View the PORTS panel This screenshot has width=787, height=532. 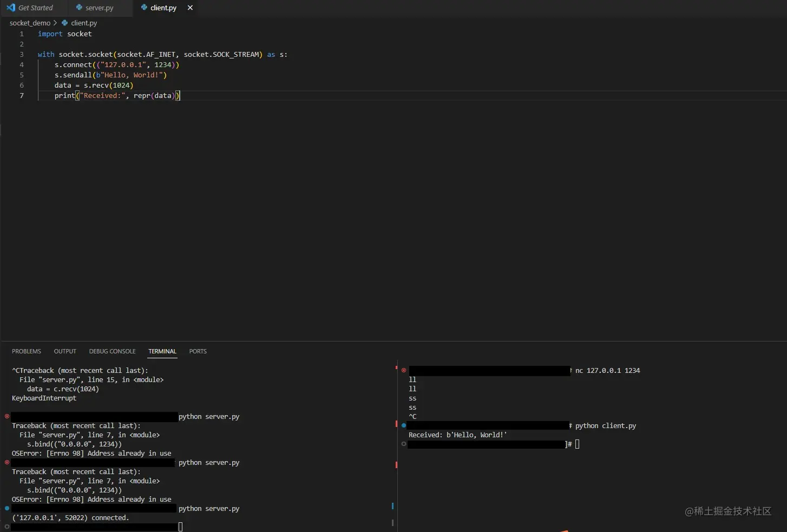pyautogui.click(x=198, y=351)
